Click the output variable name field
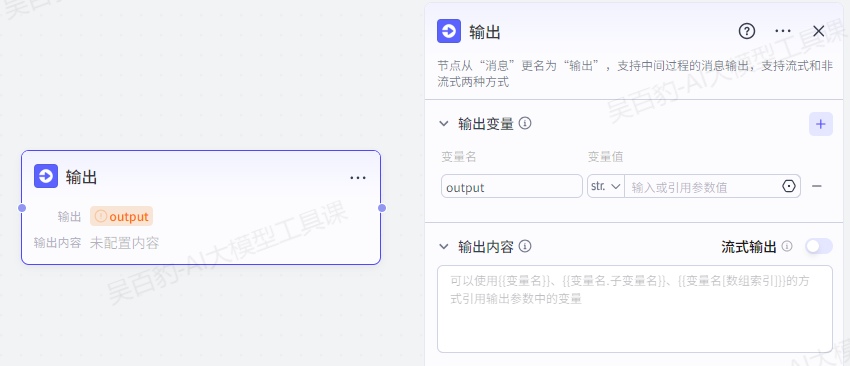Viewport: 850px width, 366px height. click(512, 186)
